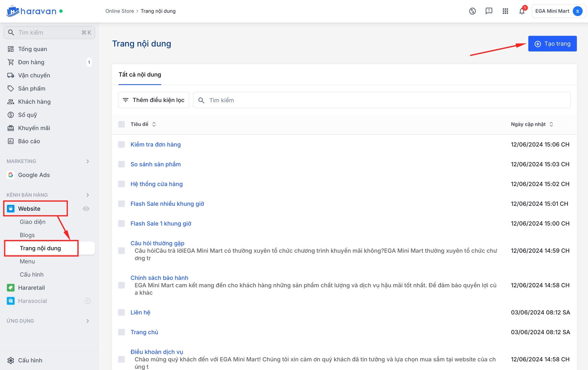Select the Tất cả nội dung tab
Screen dimensions: 588x370
[x=140, y=75]
